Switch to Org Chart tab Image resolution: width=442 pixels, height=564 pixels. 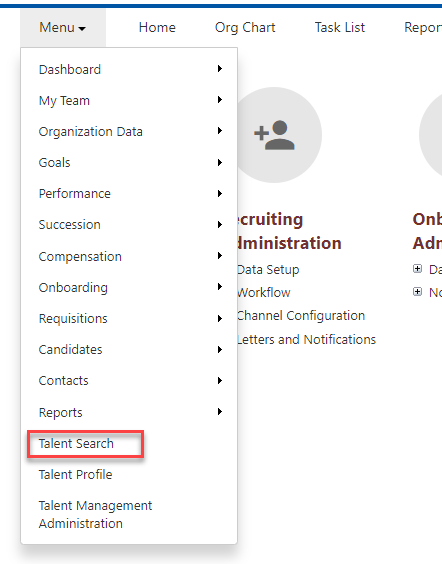coord(245,27)
